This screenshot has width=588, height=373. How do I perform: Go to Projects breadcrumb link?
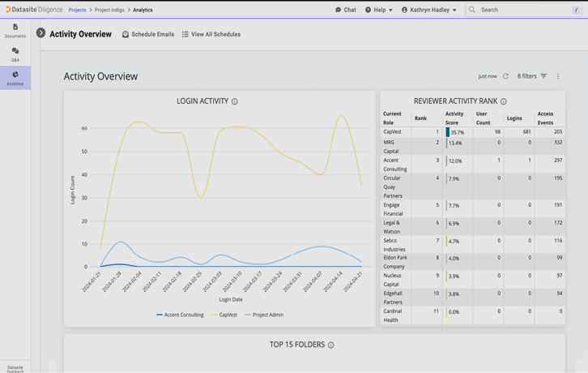[77, 10]
